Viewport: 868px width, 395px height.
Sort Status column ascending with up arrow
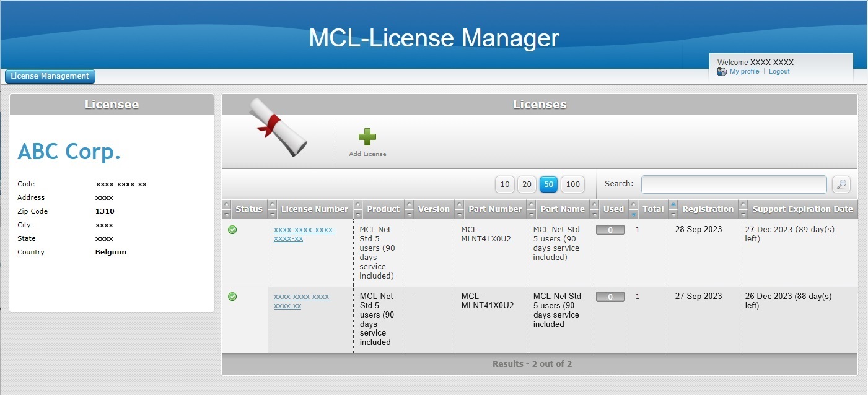[227, 204]
